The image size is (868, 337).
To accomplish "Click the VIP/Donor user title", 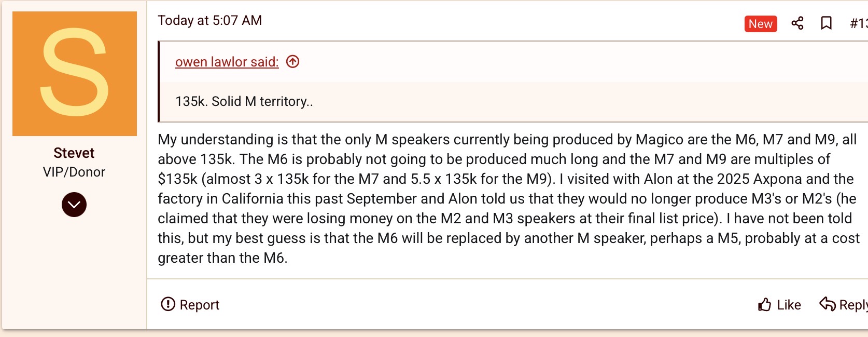I will 74,172.
